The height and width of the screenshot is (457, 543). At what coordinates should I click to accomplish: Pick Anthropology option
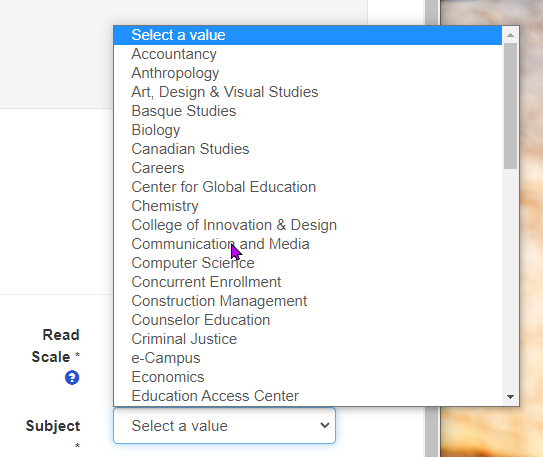308,73
